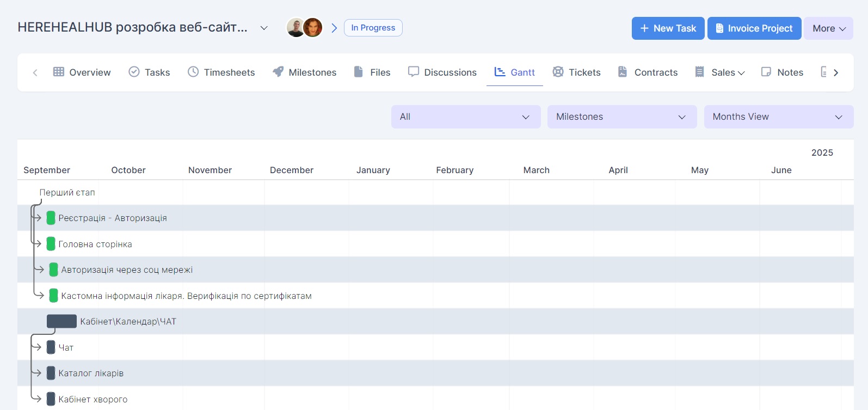
Task: Click the Tickets lifebuoy icon
Action: [x=558, y=72]
